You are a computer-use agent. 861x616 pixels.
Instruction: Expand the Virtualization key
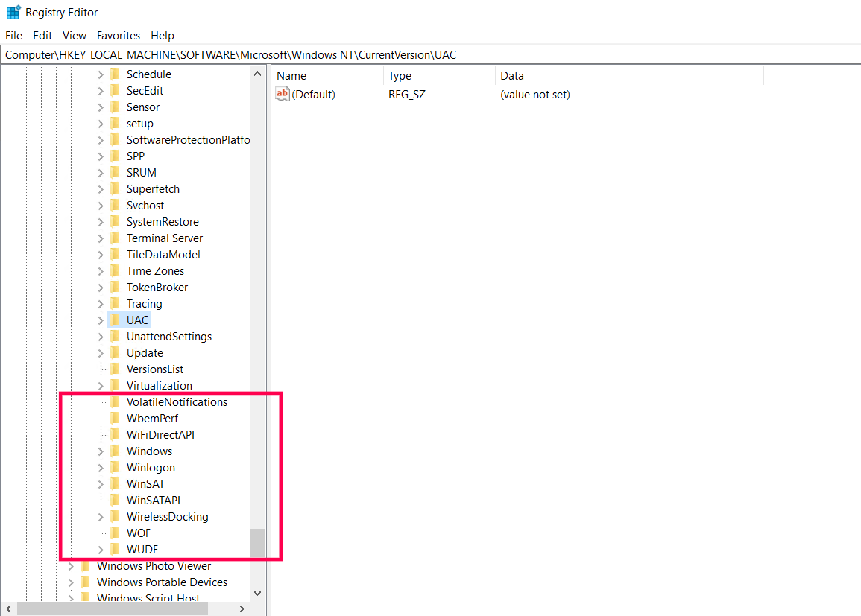click(x=101, y=386)
